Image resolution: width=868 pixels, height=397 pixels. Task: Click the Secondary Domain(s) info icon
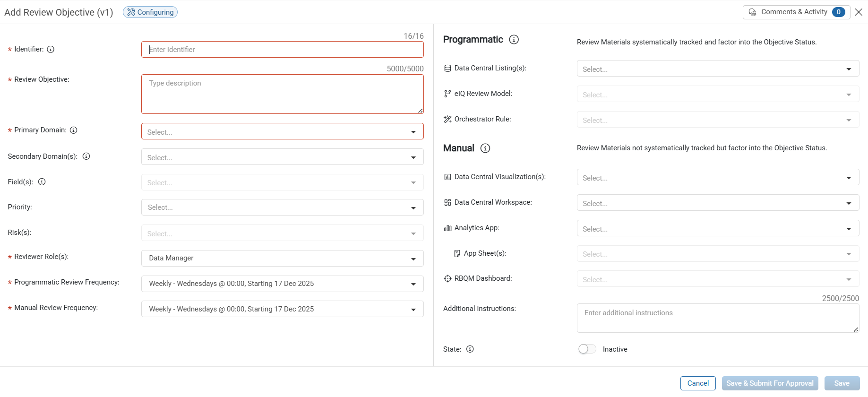[x=86, y=156]
